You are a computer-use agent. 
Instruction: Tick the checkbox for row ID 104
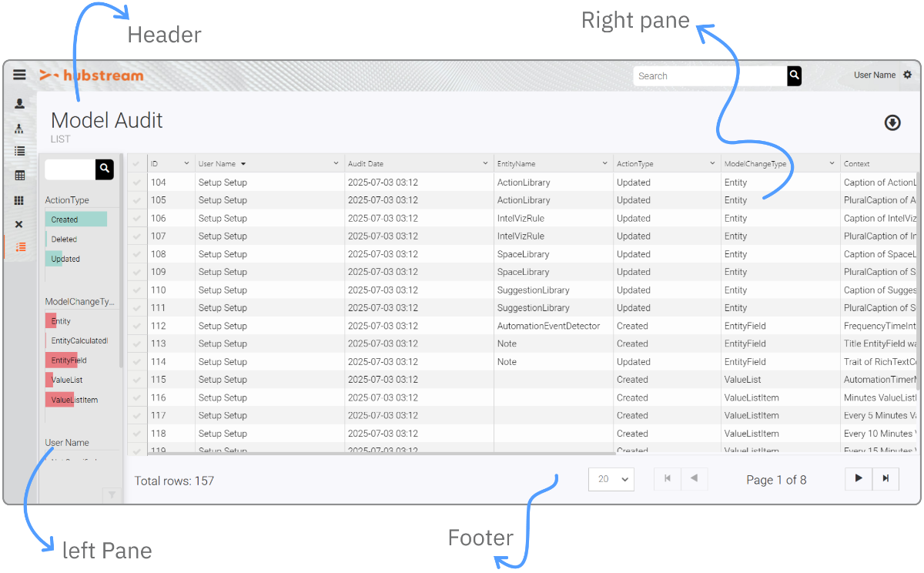click(137, 183)
